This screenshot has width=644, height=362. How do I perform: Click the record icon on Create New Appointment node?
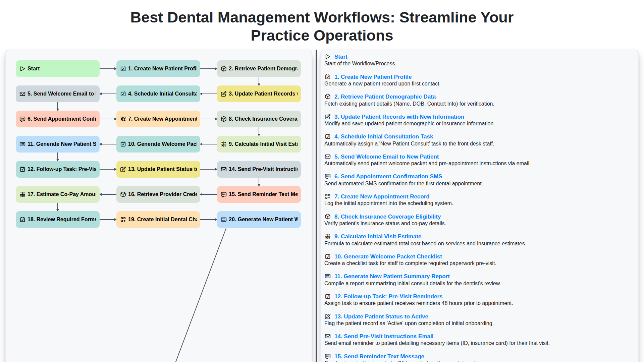coord(123,119)
